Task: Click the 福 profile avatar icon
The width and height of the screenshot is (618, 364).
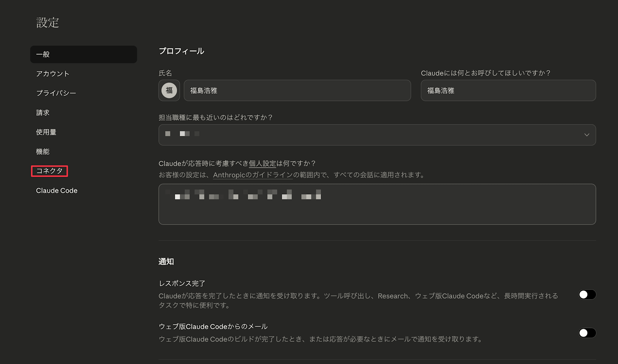Action: coord(169,90)
